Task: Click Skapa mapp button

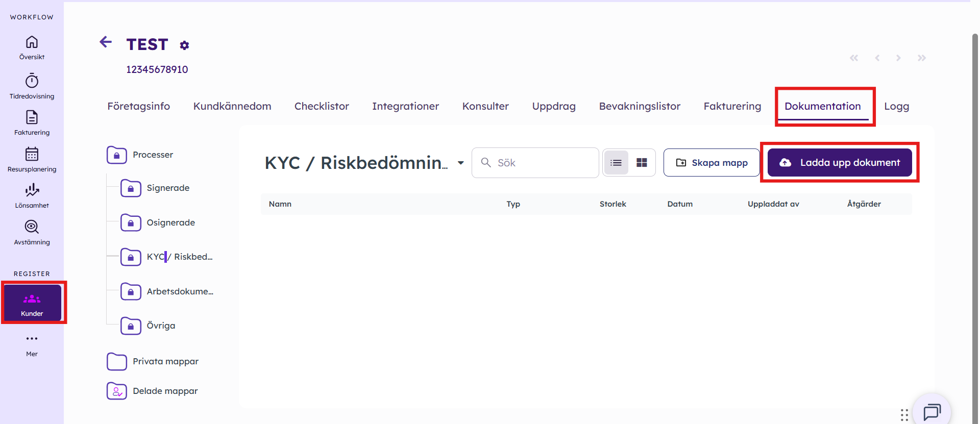Action: click(x=712, y=162)
